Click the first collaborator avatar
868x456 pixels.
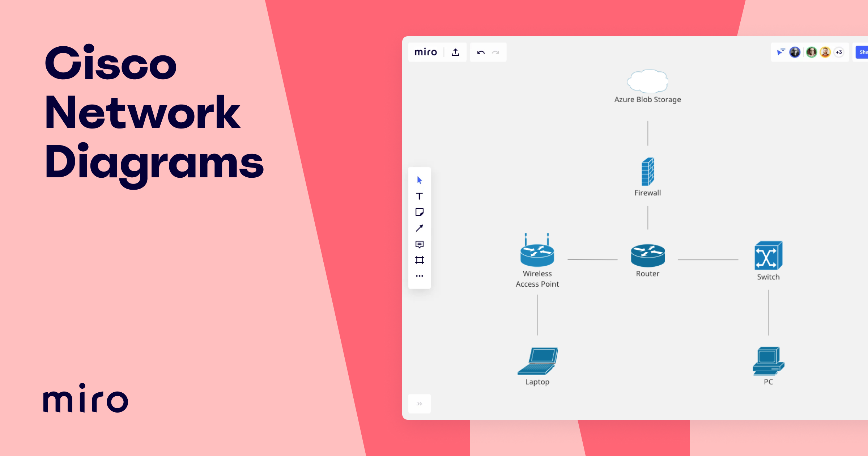coord(795,52)
